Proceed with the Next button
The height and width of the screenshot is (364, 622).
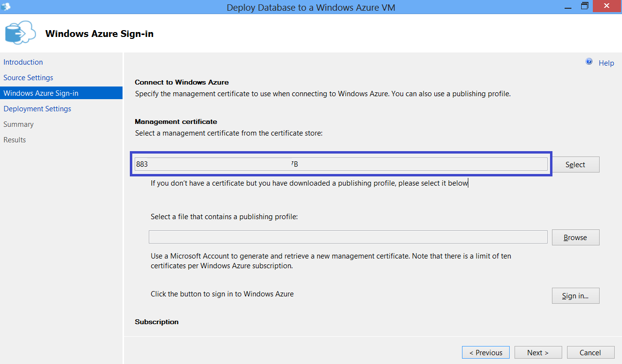click(537, 353)
